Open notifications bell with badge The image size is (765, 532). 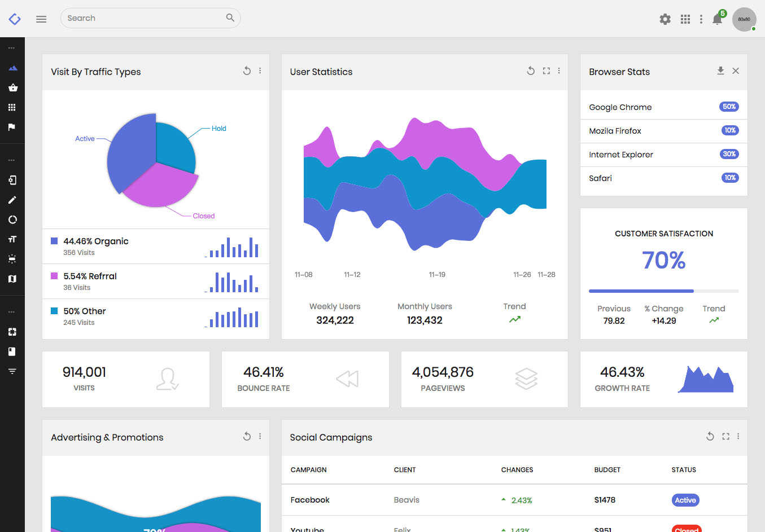click(x=718, y=17)
